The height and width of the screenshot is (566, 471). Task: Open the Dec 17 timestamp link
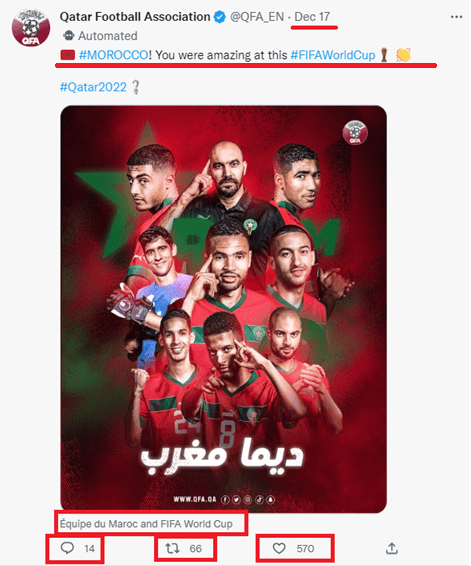click(312, 17)
